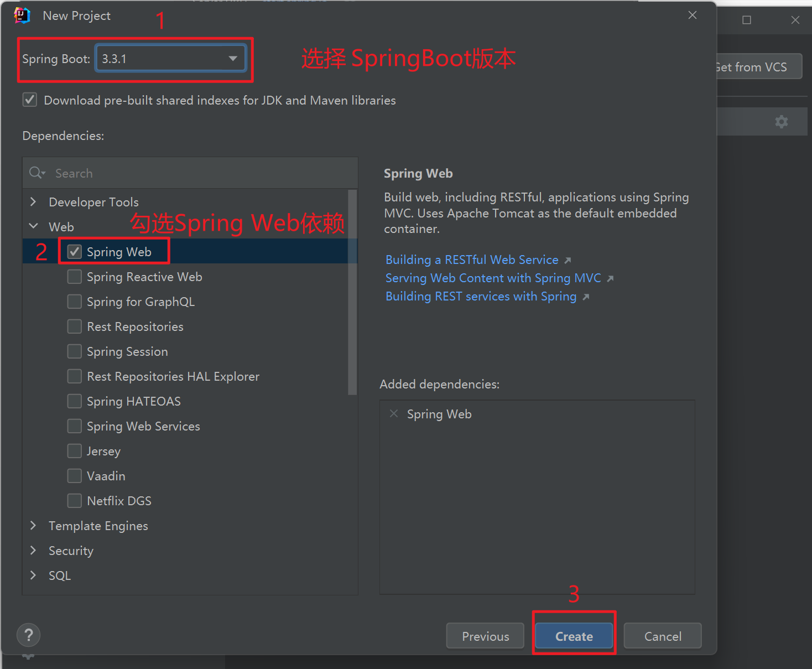Close the New Project dialog

click(693, 15)
